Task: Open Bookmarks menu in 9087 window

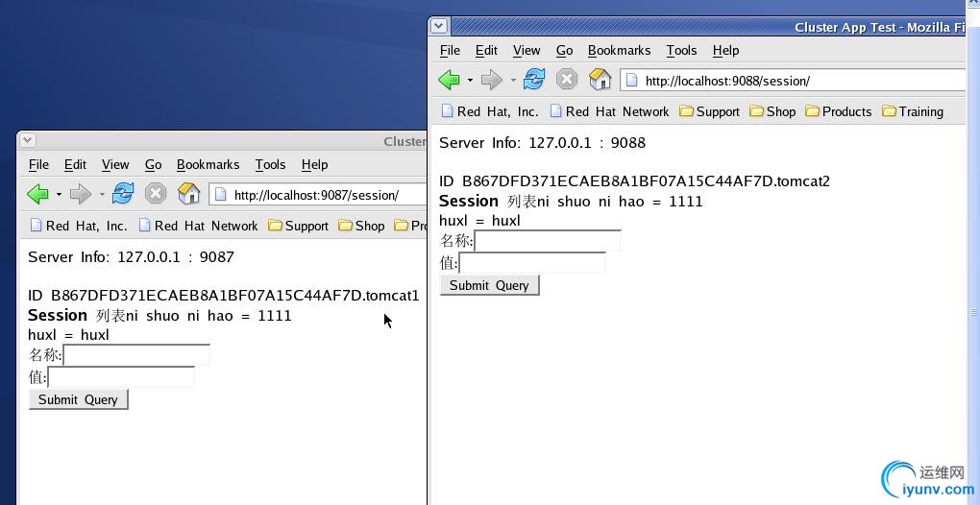Action: click(x=208, y=165)
